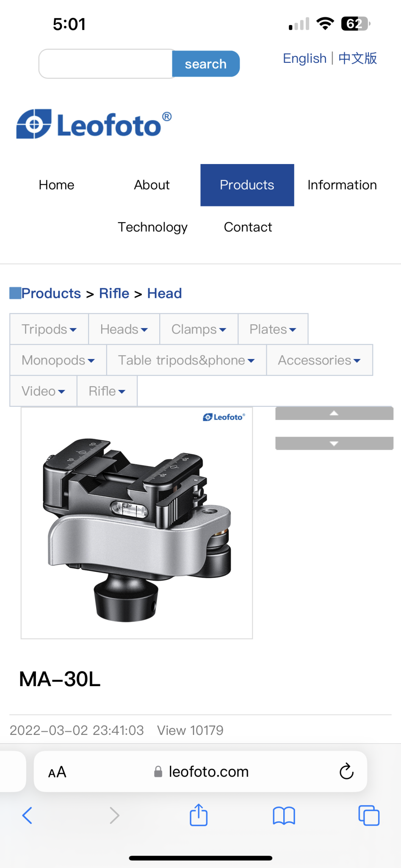Open Safari bookmarks book icon
Image resolution: width=401 pixels, height=868 pixels.
[x=284, y=815]
